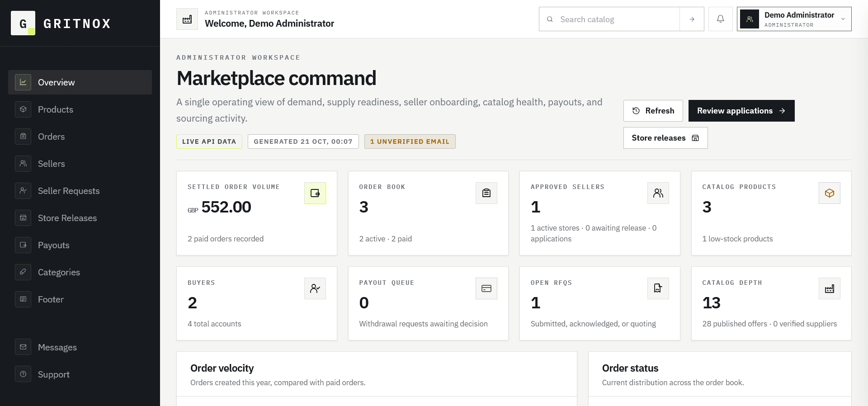The height and width of the screenshot is (406, 868).
Task: Click "2 active · 2 paid" text
Action: (386, 239)
